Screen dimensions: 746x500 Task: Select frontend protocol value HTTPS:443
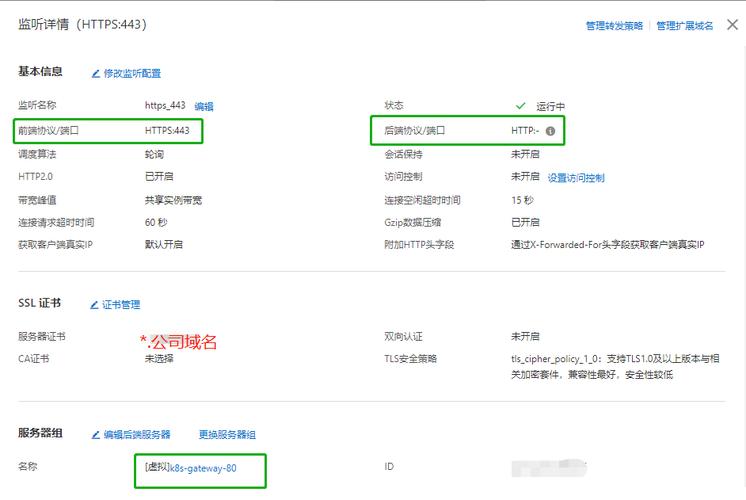click(167, 130)
